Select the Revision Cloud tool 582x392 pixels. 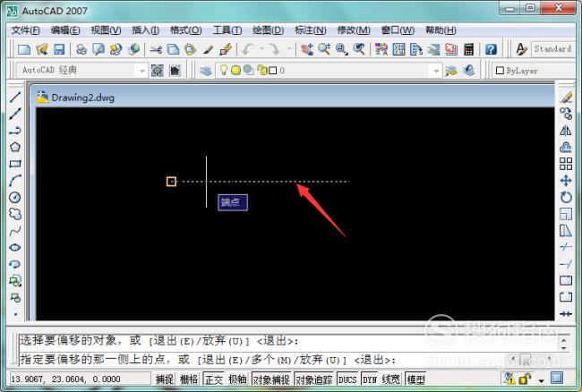[15, 214]
